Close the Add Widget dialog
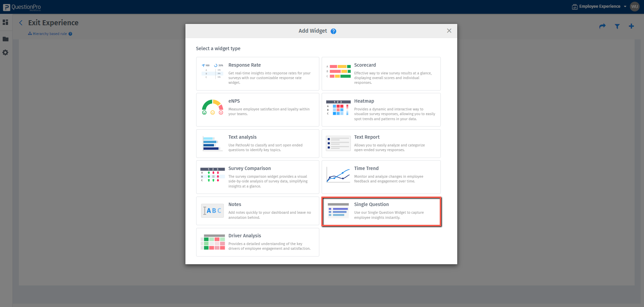 point(449,31)
